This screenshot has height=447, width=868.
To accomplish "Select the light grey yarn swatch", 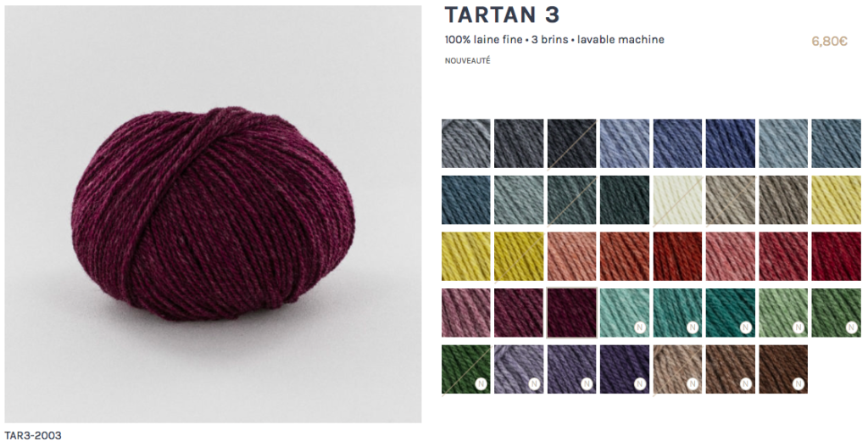I will click(465, 142).
